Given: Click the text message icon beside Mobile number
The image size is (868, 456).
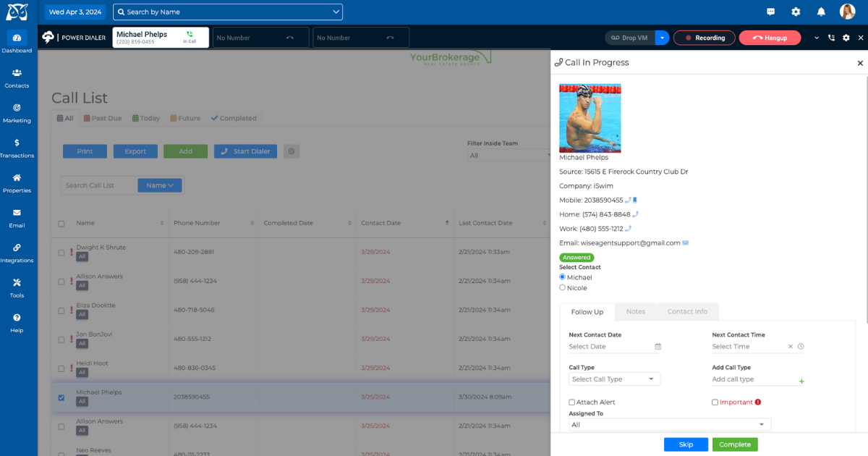Looking at the screenshot, I should tap(635, 200).
